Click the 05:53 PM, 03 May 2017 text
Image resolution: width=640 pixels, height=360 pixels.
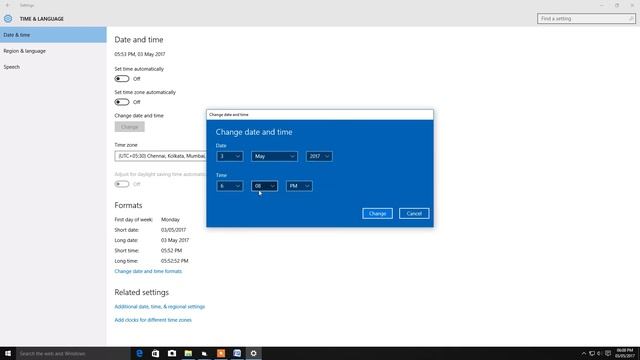(x=140, y=54)
